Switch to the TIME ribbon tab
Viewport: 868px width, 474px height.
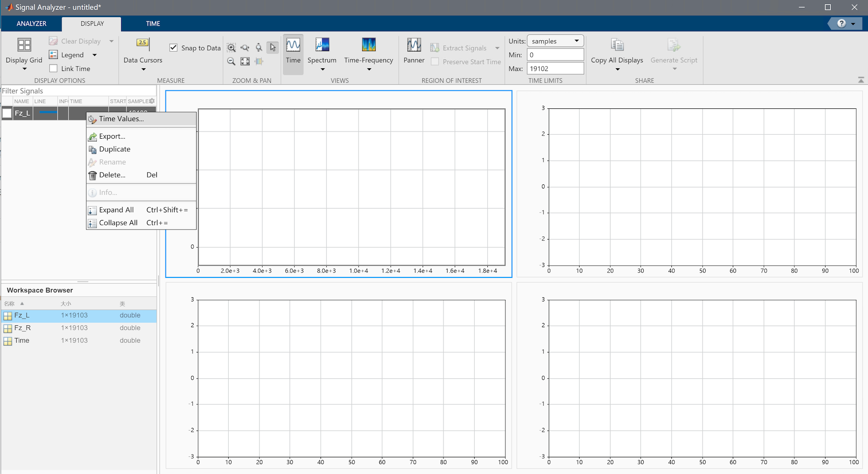click(152, 23)
